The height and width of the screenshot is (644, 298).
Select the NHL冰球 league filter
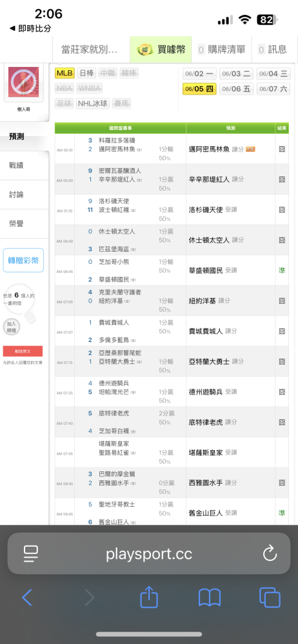(93, 104)
